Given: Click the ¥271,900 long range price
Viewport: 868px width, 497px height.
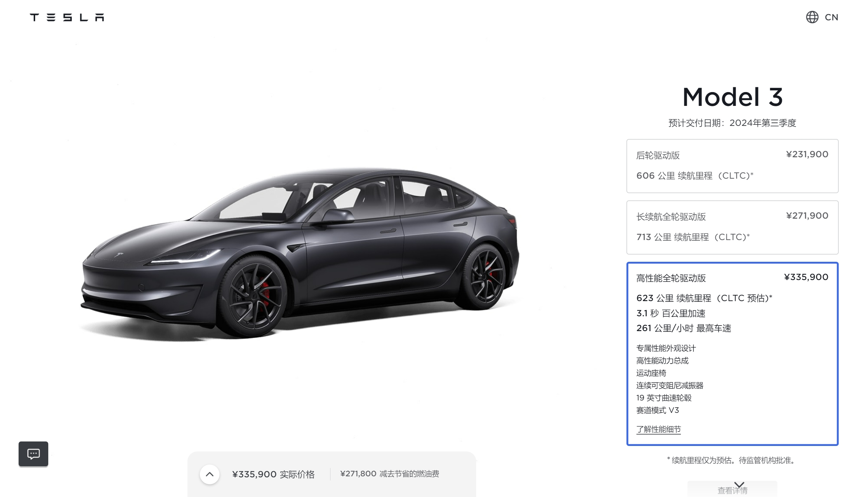Looking at the screenshot, I should 807,216.
